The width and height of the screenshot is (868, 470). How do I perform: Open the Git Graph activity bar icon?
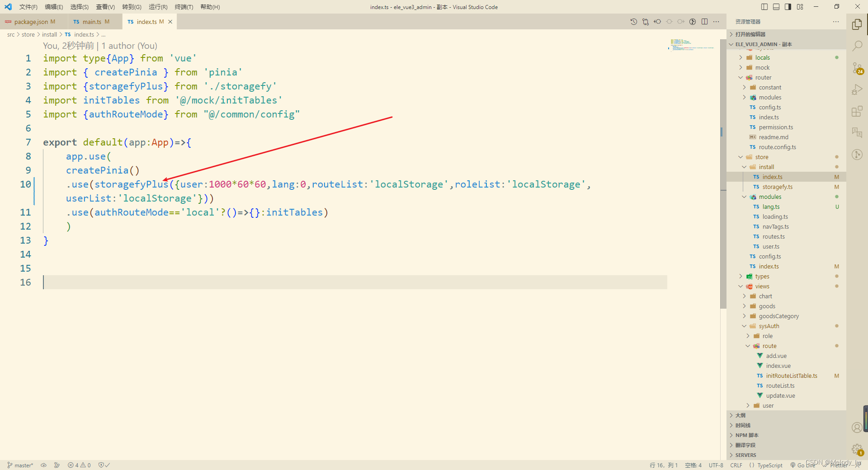[x=857, y=155]
